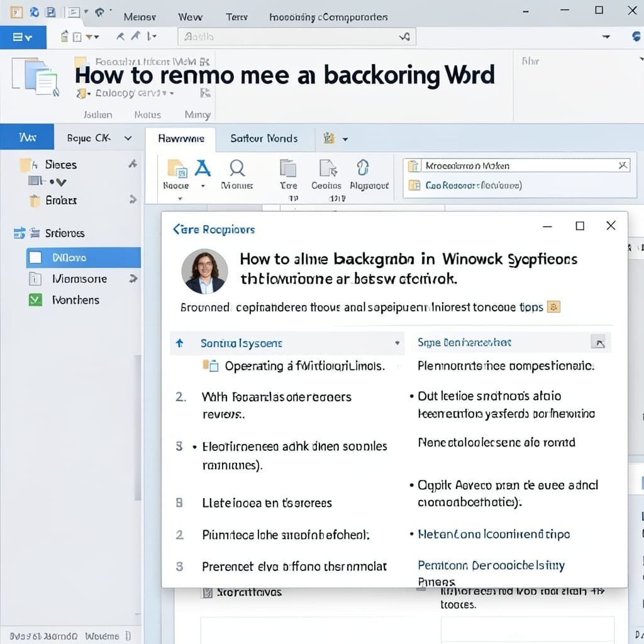This screenshot has width=644, height=644.
Task: Click the Toe copy icon
Action: click(288, 168)
